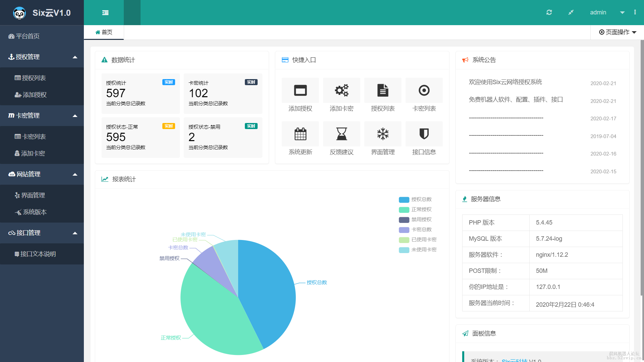
Task: Open 授权列表 document quick entry icon
Action: point(383,90)
